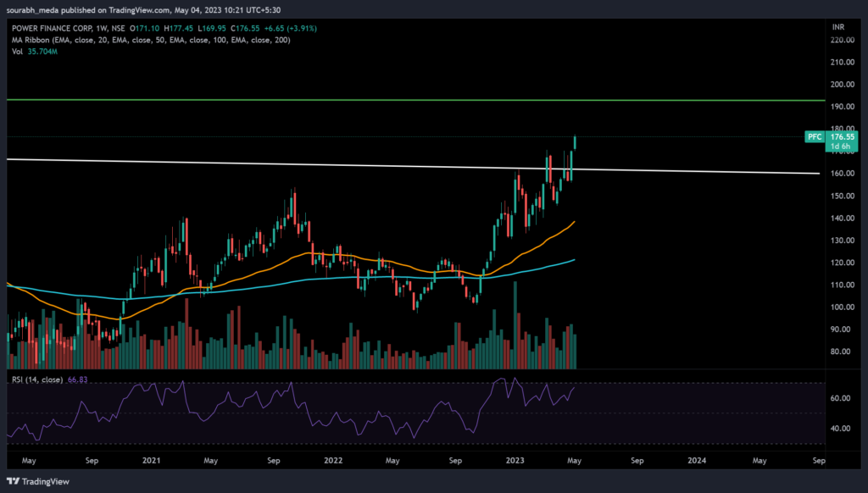
Task: Select the volume value 35.704M
Action: (42, 52)
